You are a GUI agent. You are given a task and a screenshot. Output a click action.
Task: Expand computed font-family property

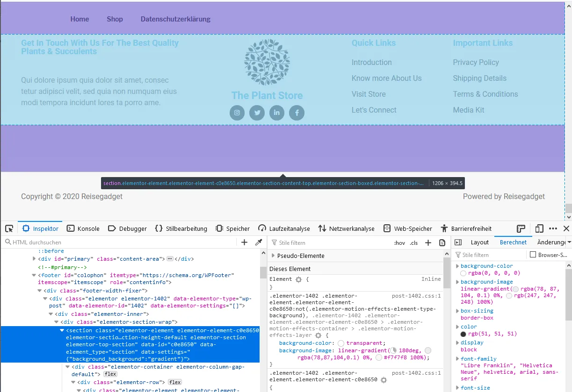[458, 359]
